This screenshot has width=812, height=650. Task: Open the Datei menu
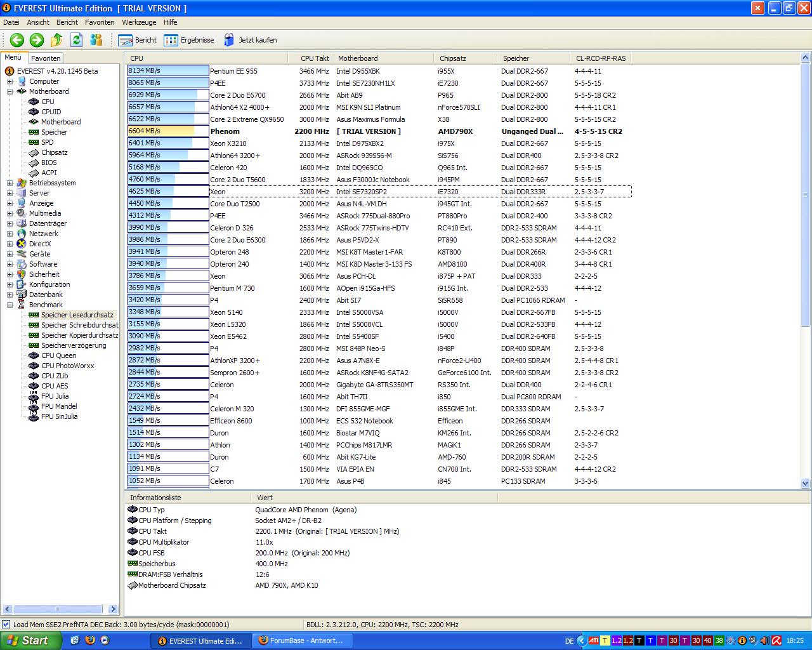point(11,22)
